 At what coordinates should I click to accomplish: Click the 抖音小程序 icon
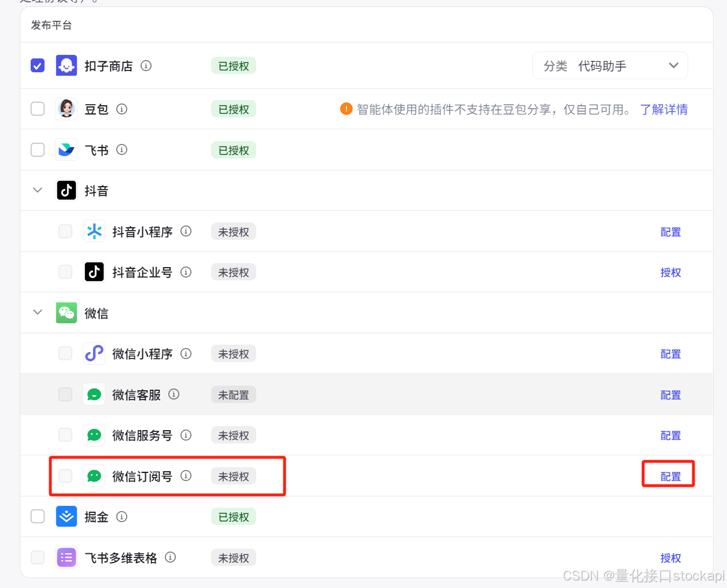tap(94, 231)
